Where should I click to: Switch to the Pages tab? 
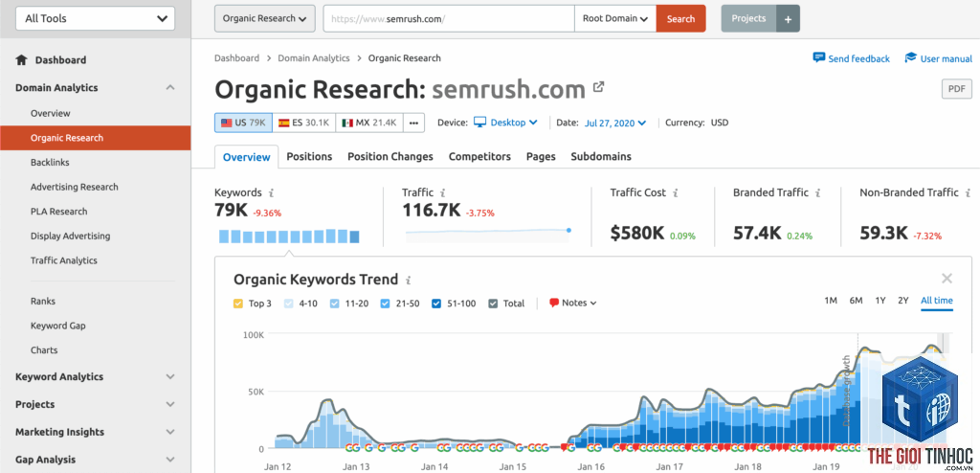[541, 157]
